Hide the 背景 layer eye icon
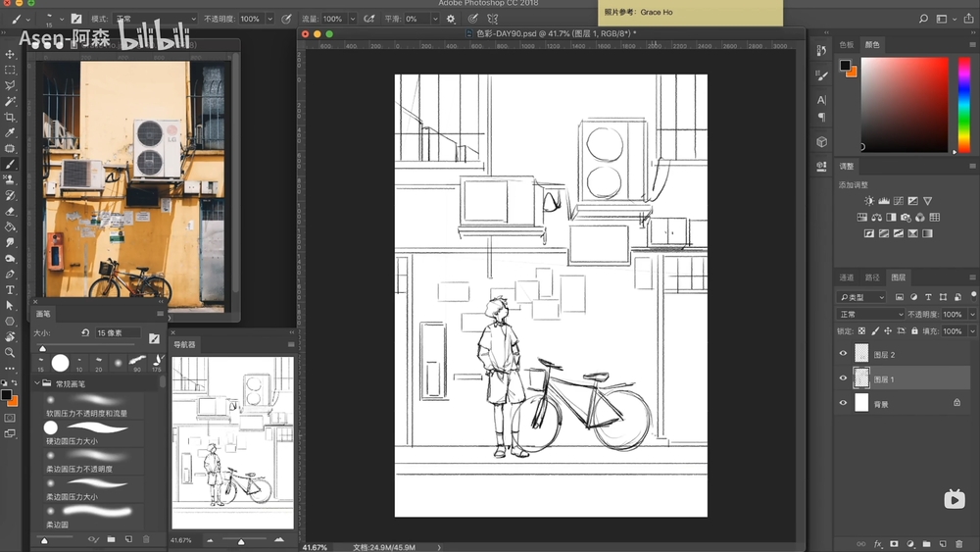980x552 pixels. (843, 403)
